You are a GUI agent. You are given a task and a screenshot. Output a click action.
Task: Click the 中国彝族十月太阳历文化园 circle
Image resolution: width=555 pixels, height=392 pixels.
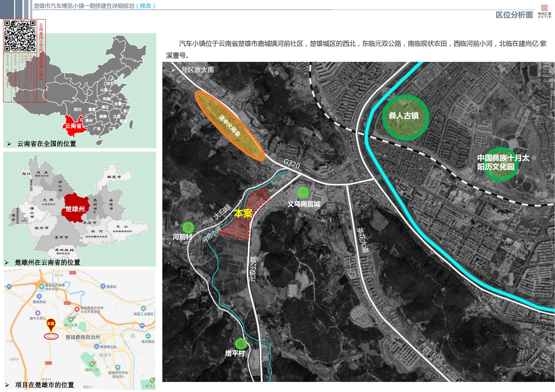point(501,164)
